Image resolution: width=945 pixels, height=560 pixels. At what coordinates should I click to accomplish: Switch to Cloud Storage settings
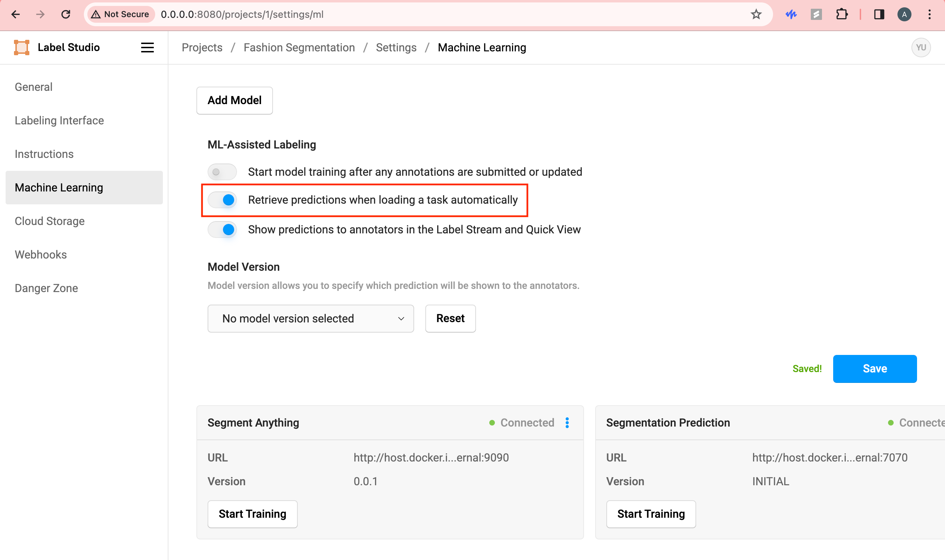coord(49,221)
